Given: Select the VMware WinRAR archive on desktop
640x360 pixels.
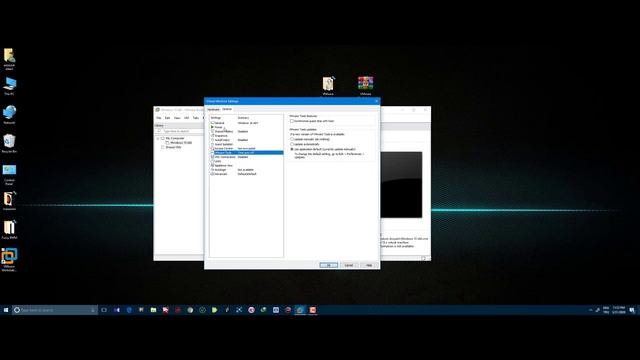Looking at the screenshot, I should [x=365, y=85].
